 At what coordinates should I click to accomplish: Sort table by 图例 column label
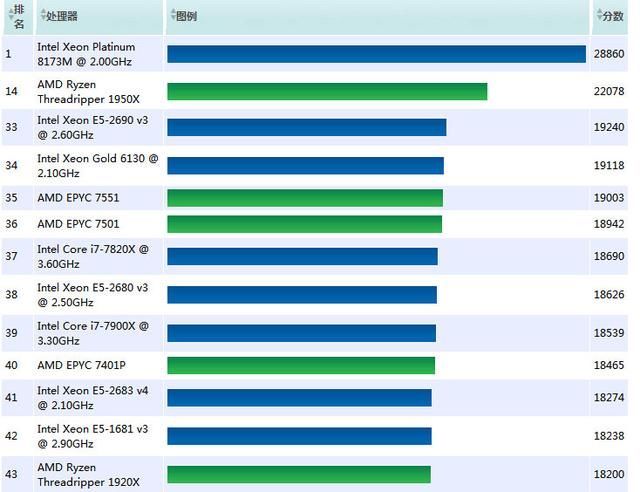tap(186, 17)
